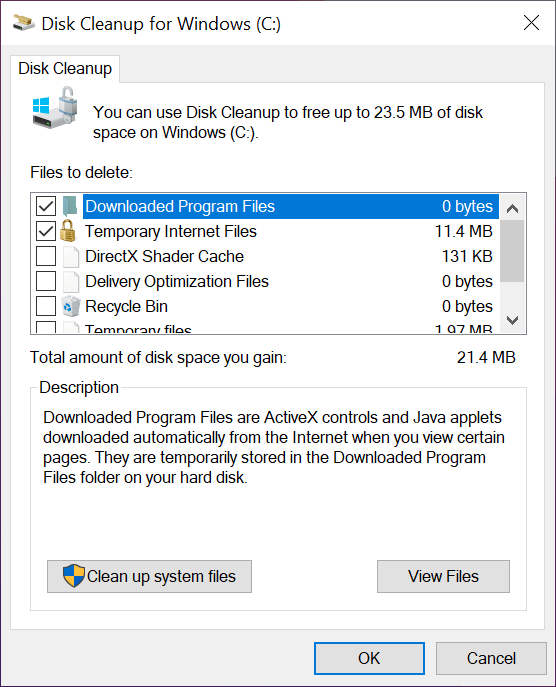The image size is (556, 687).
Task: Check the DirectX Shader Cache checkbox
Action: point(46,256)
